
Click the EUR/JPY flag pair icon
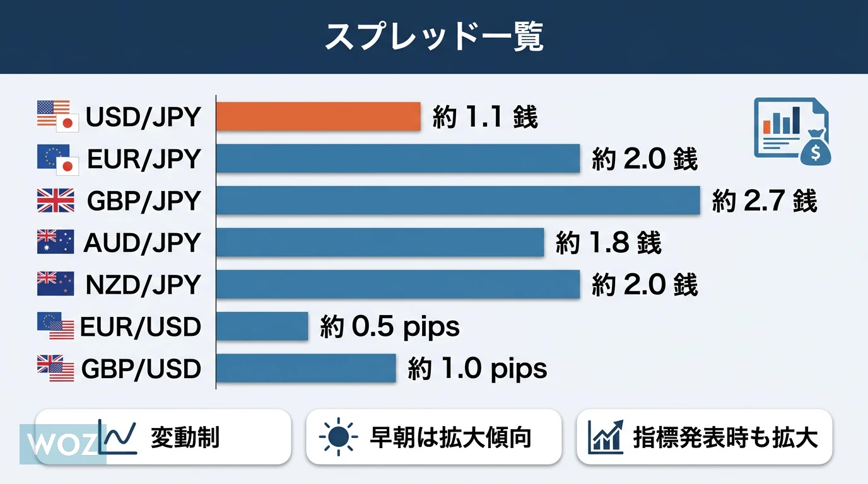tap(57, 159)
